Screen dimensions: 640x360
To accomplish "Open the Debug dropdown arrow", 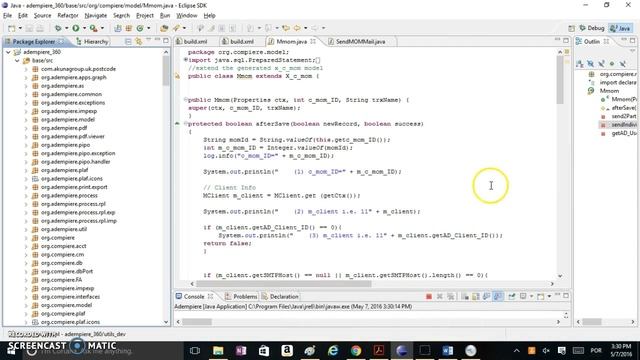I will (x=67, y=28).
